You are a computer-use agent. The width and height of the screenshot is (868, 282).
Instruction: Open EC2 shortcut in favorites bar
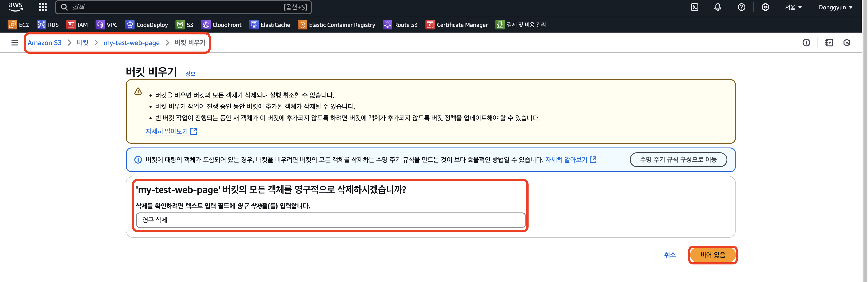point(19,25)
